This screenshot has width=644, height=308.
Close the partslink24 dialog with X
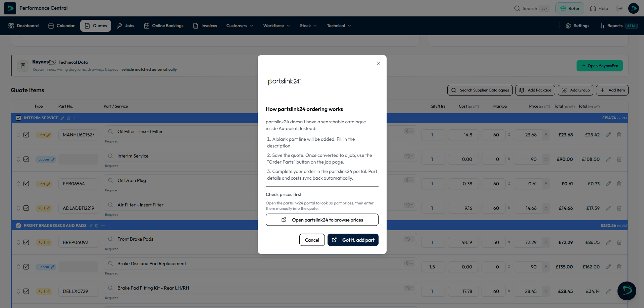coord(379,63)
